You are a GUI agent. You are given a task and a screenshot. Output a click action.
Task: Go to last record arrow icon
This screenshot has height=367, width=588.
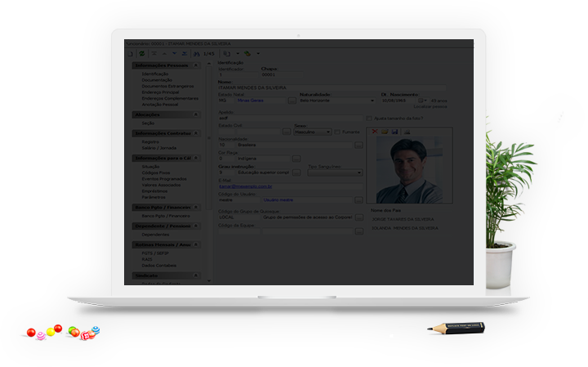[185, 54]
